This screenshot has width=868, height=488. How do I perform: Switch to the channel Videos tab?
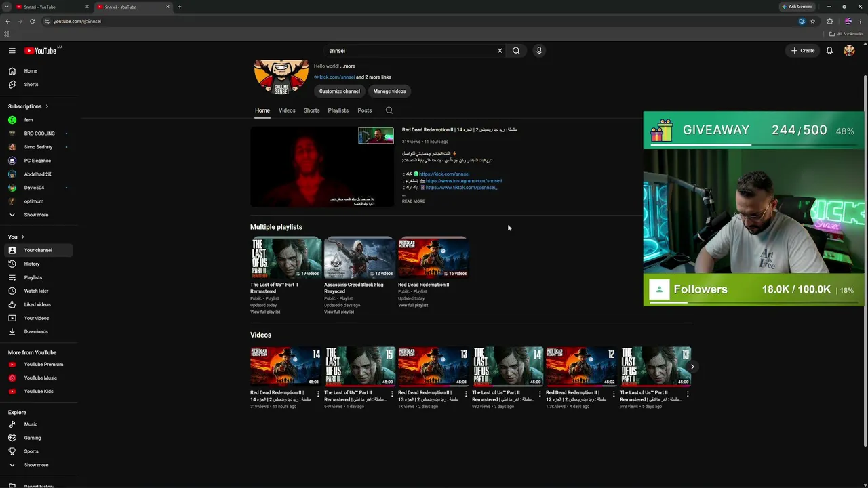[x=287, y=110]
